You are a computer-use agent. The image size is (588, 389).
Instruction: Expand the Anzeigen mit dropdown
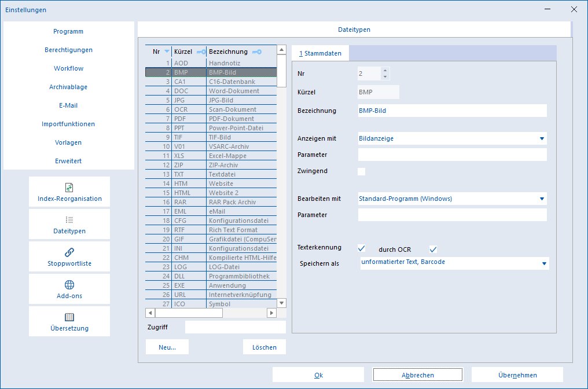[542, 138]
